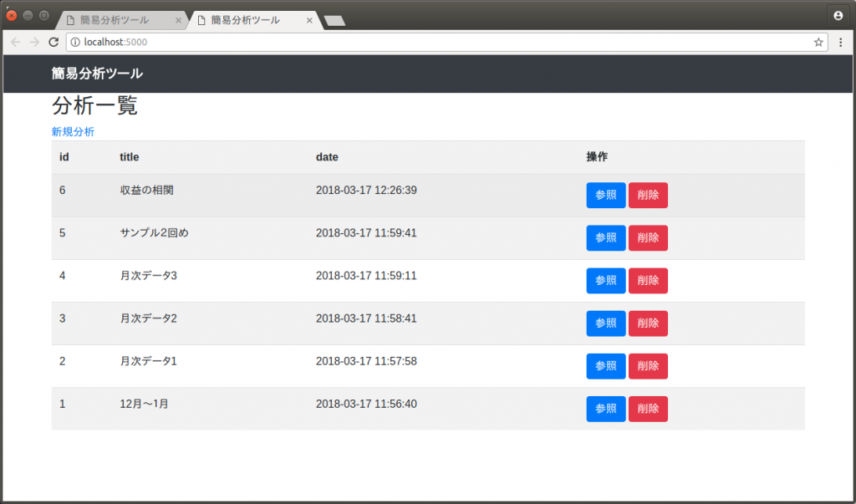Click the localhost:5000 address bar
856x504 pixels.
[418, 42]
